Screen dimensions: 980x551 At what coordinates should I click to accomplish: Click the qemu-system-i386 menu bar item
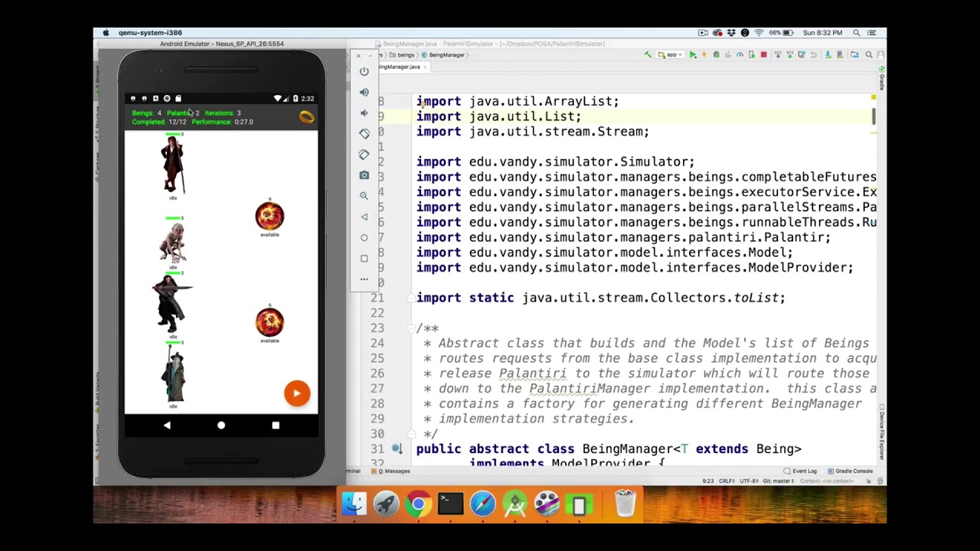point(150,33)
